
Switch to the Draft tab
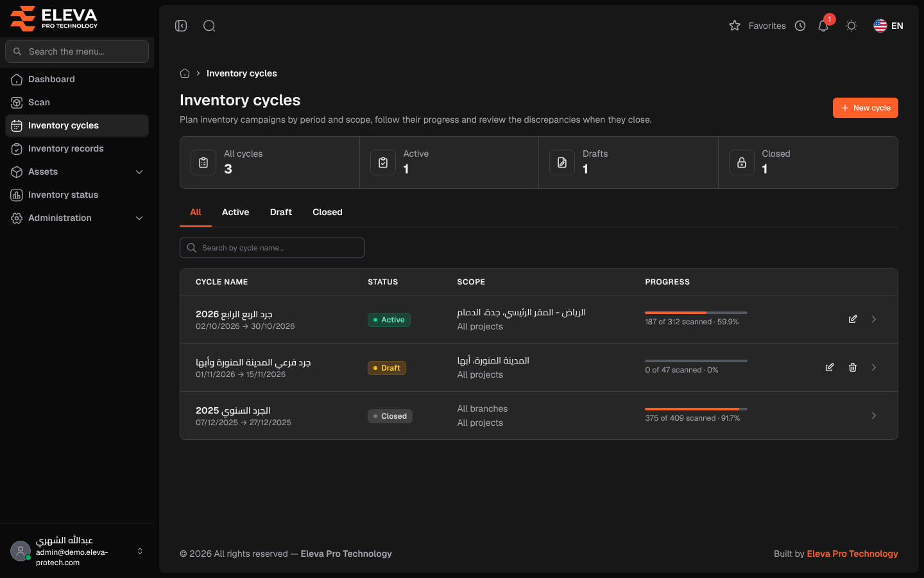pos(281,212)
